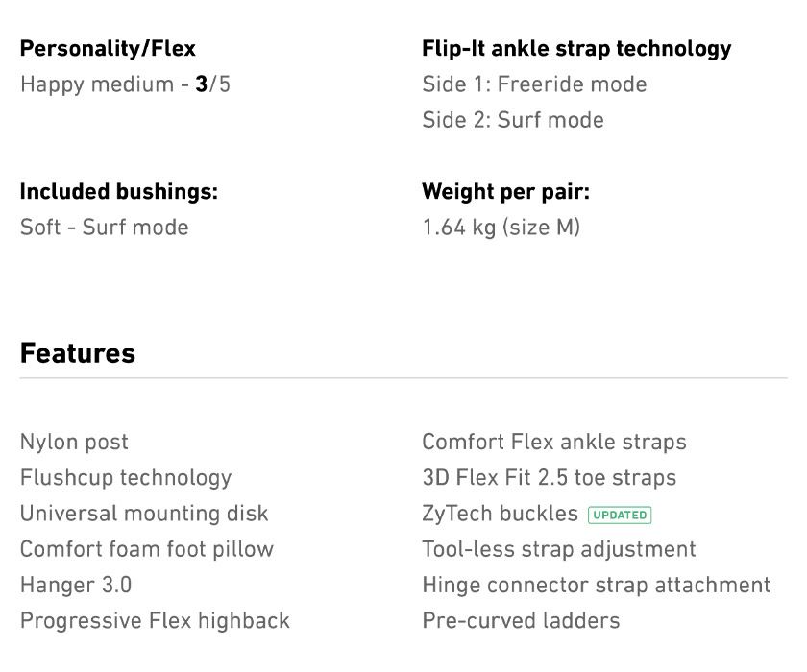
Task: Click the green UPDATED badge
Action: pos(620,515)
